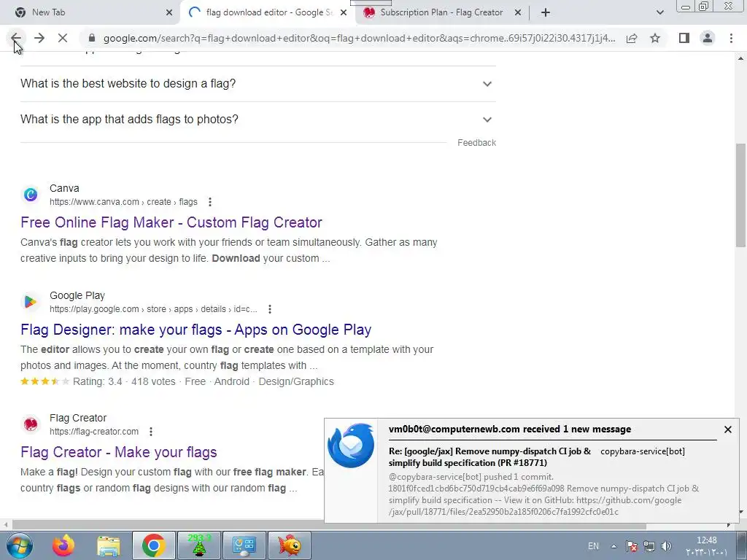Click the network tray icon
The width and height of the screenshot is (747, 560).
click(649, 546)
